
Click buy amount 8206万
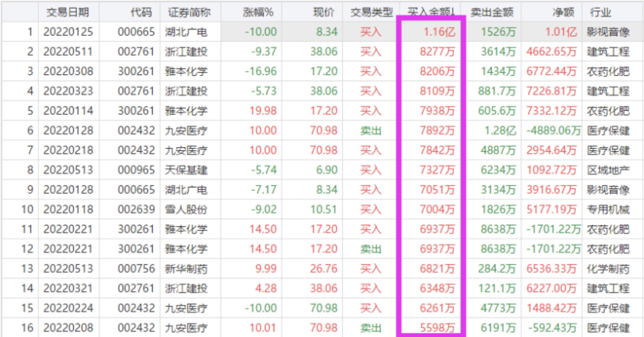(437, 71)
